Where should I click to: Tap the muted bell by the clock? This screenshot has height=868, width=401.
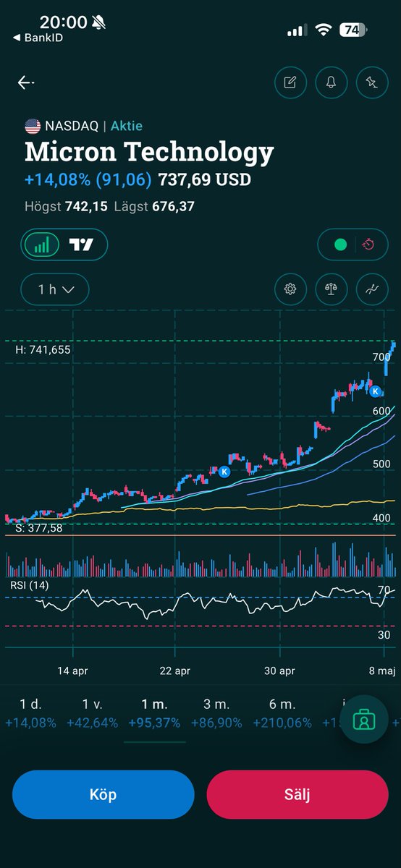click(99, 22)
